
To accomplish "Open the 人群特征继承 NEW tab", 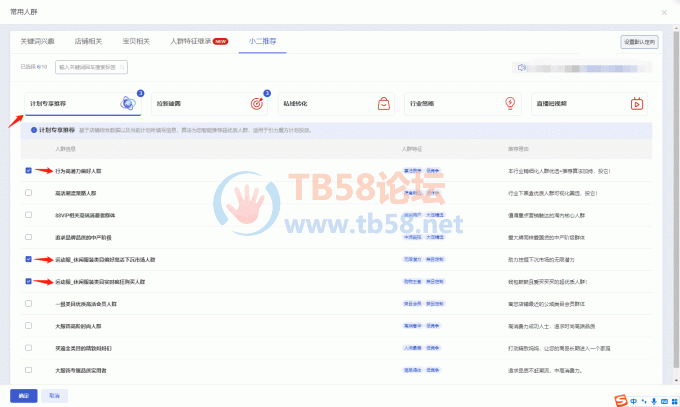I will pyautogui.click(x=199, y=41).
